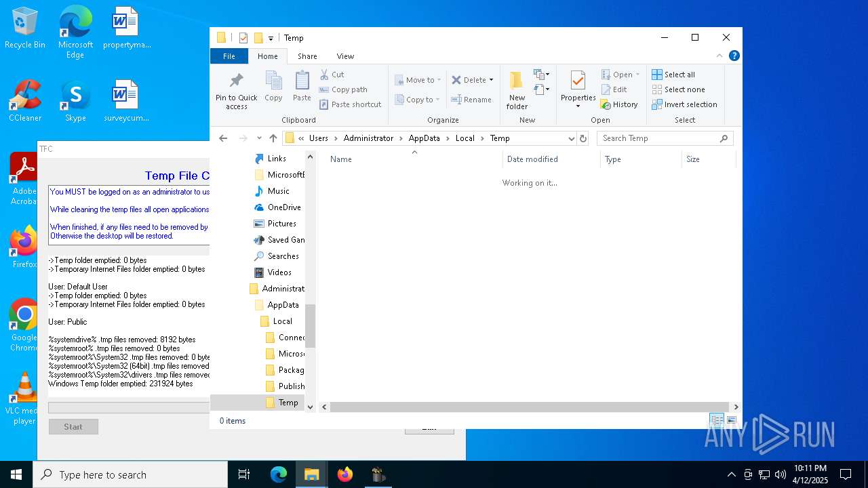The image size is (868, 488).
Task: Click Copy path in ribbon
Action: 343,89
